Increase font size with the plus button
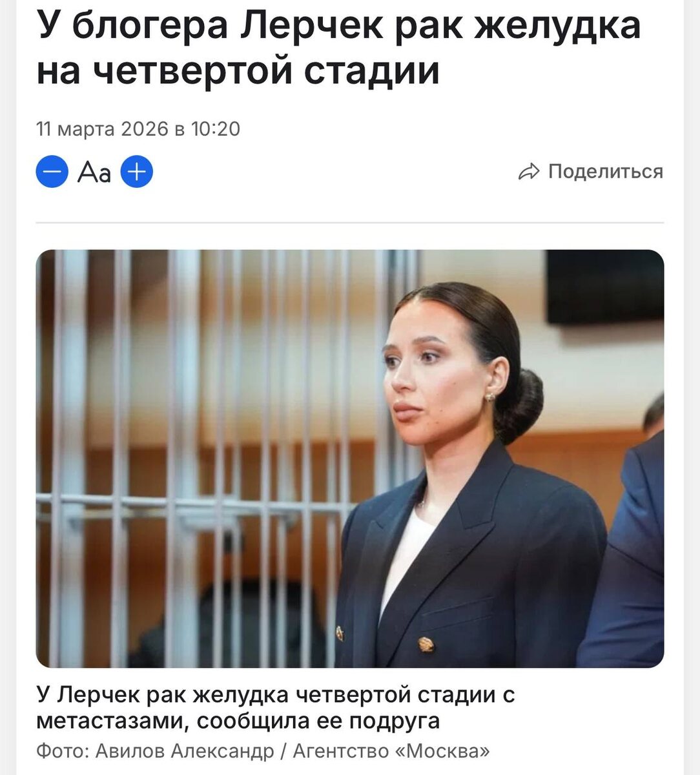 (137, 172)
